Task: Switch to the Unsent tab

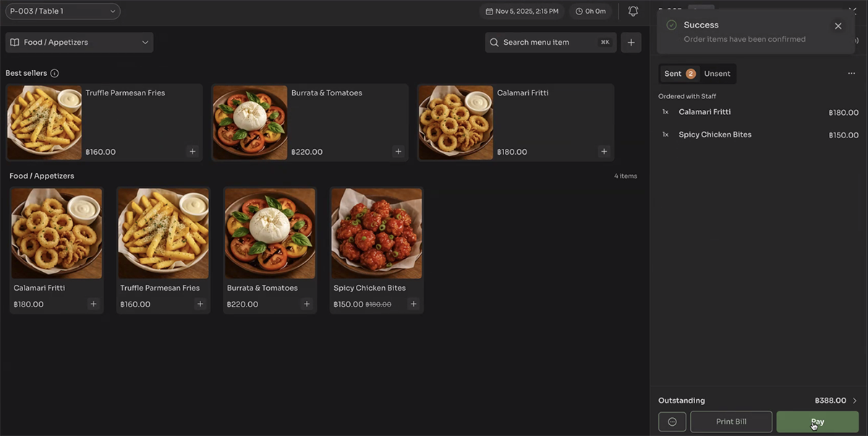Action: (717, 74)
